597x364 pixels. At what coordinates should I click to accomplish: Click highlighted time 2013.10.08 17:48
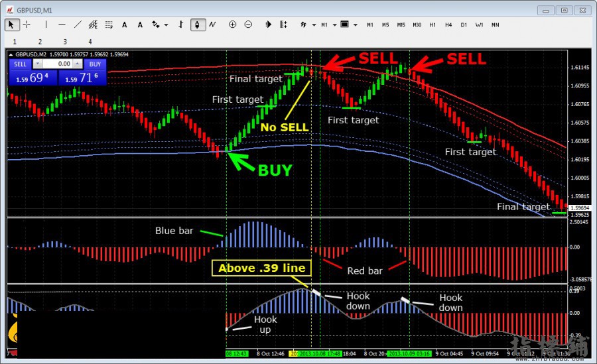319,353
